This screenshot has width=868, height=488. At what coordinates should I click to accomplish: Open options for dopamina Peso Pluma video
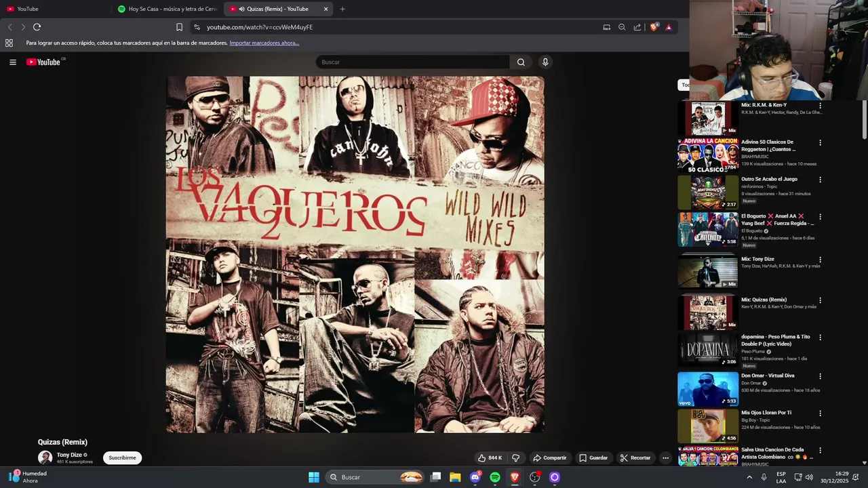pyautogui.click(x=820, y=338)
